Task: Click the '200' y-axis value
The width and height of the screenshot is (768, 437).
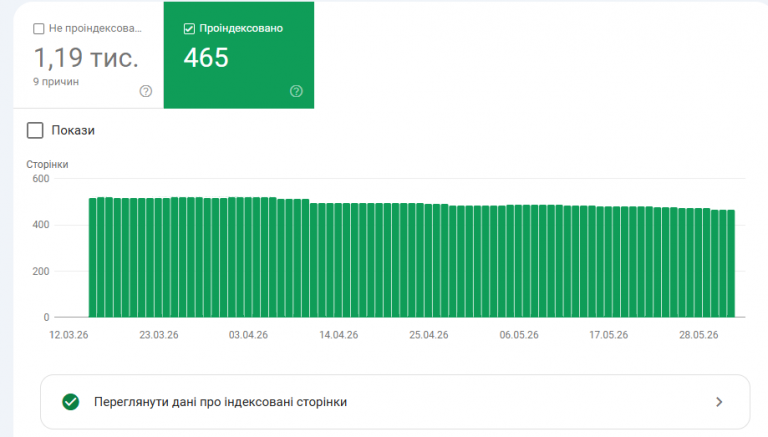Action: pos(41,271)
